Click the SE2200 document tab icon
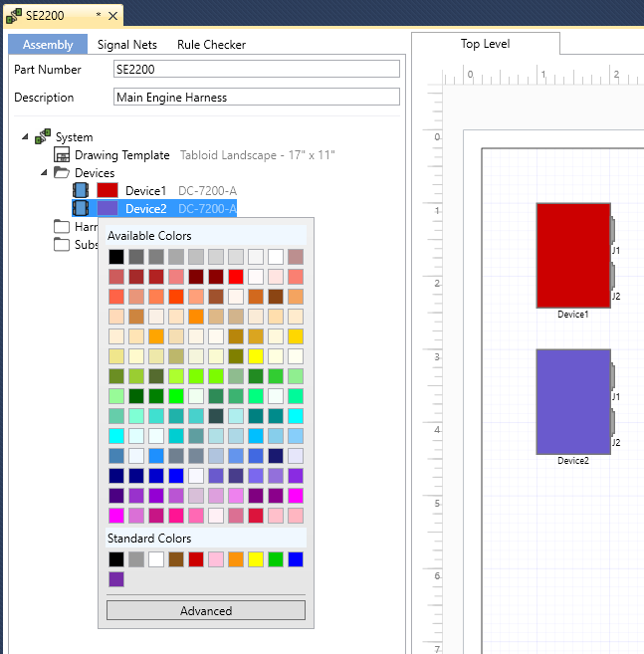Image resolution: width=644 pixels, height=654 pixels. tap(14, 16)
